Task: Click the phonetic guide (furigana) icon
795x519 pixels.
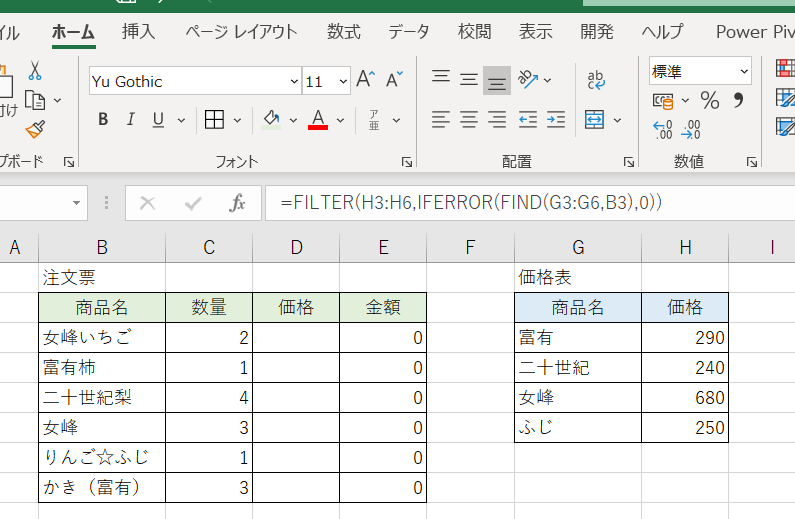Action: coord(374,120)
